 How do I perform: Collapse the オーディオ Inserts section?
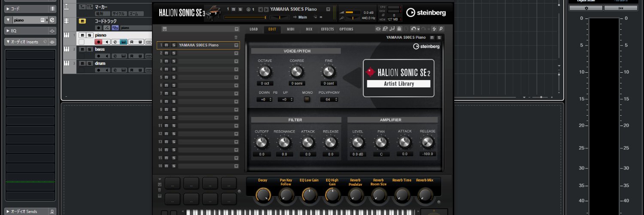(8, 42)
